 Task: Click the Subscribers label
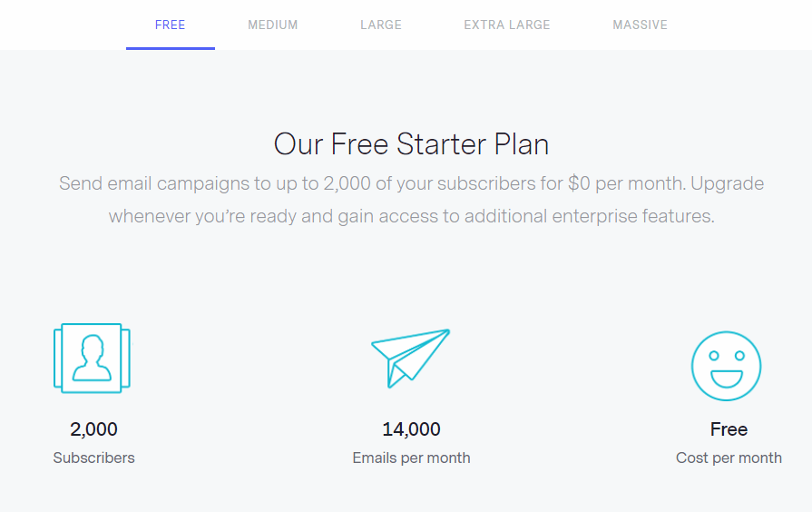(x=93, y=458)
